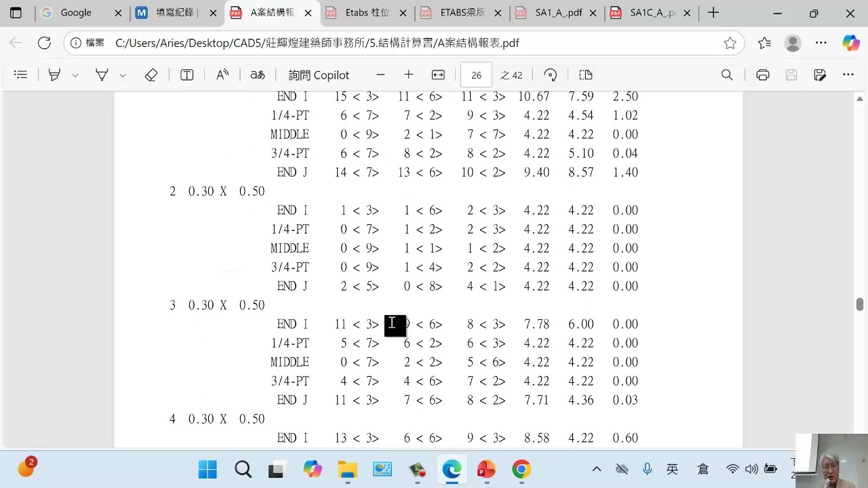The image size is (868, 488).
Task: Open the page view options
Action: coord(586,75)
